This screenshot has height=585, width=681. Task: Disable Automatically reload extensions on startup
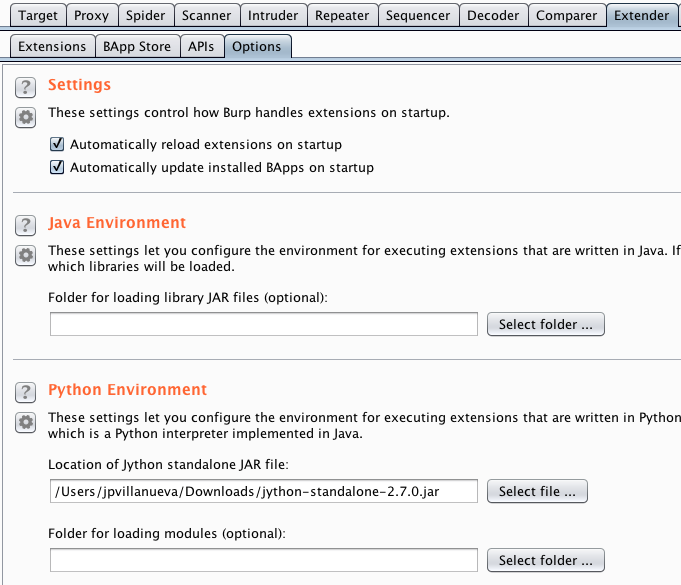point(58,145)
